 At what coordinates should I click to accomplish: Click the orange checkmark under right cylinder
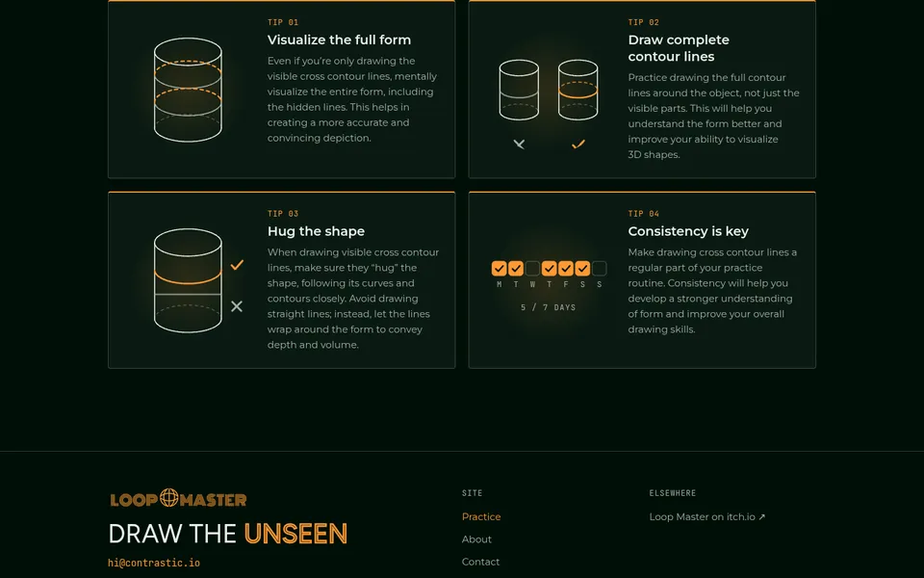(x=578, y=144)
